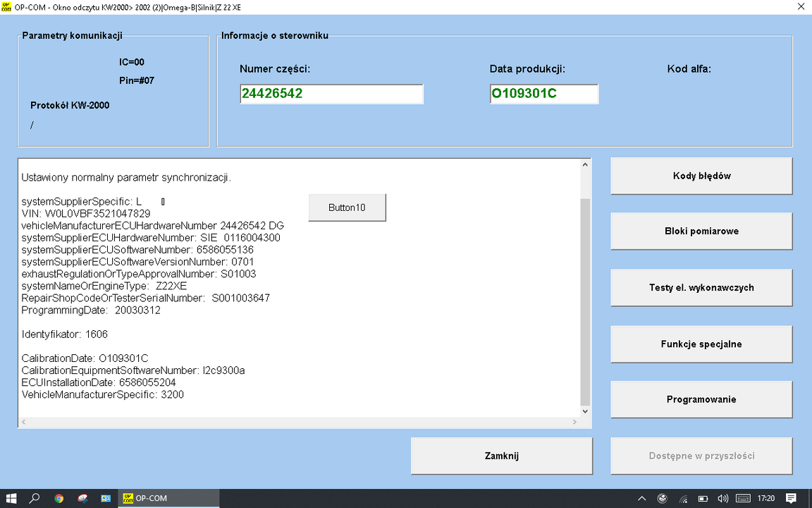This screenshot has width=812, height=508.
Task: Click the battery status tray icon
Action: (703, 498)
